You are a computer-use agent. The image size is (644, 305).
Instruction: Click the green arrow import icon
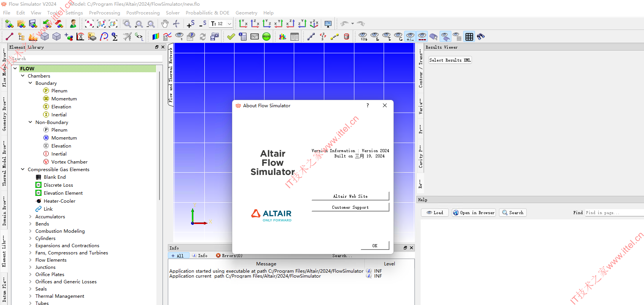click(x=47, y=24)
